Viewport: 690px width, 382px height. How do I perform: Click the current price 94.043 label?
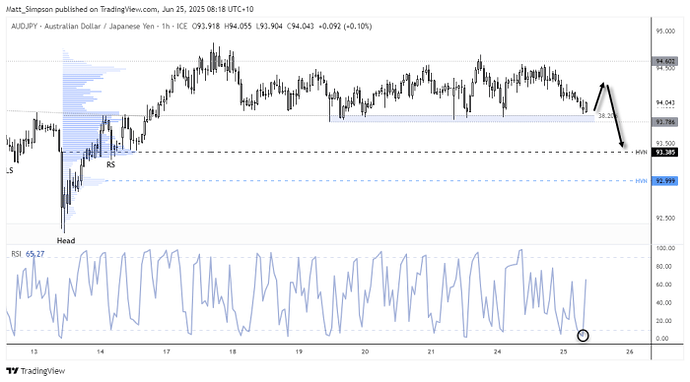tap(665, 103)
